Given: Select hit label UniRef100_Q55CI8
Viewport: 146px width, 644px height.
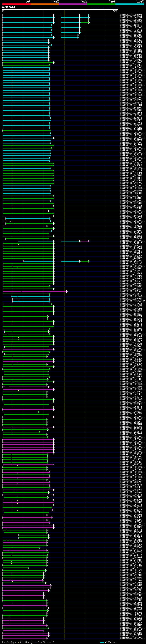Looking at the screenshot, I should pyautogui.click(x=131, y=324).
